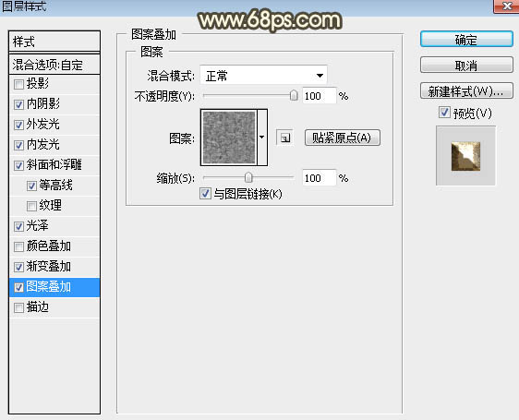Open the pattern picker dropdown arrow
This screenshot has height=420, width=519.
(x=262, y=137)
